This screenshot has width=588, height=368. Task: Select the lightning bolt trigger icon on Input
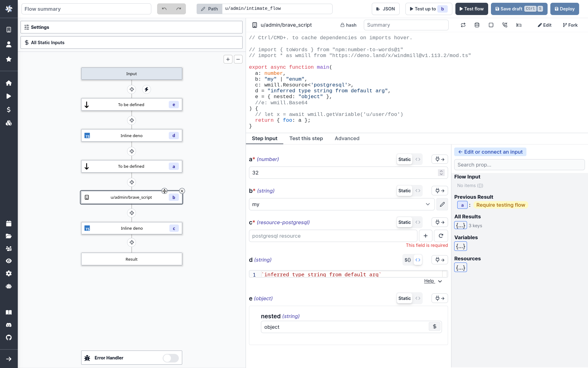pos(146,89)
